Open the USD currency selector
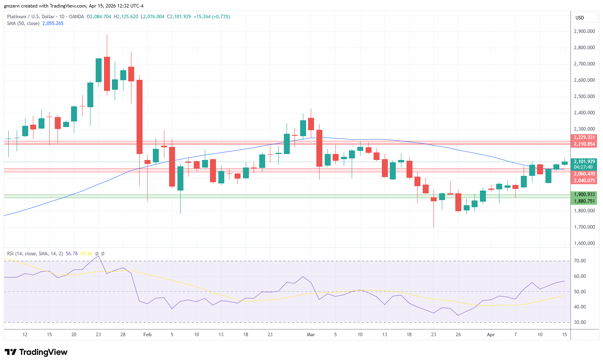603x364 pixels. (x=584, y=17)
